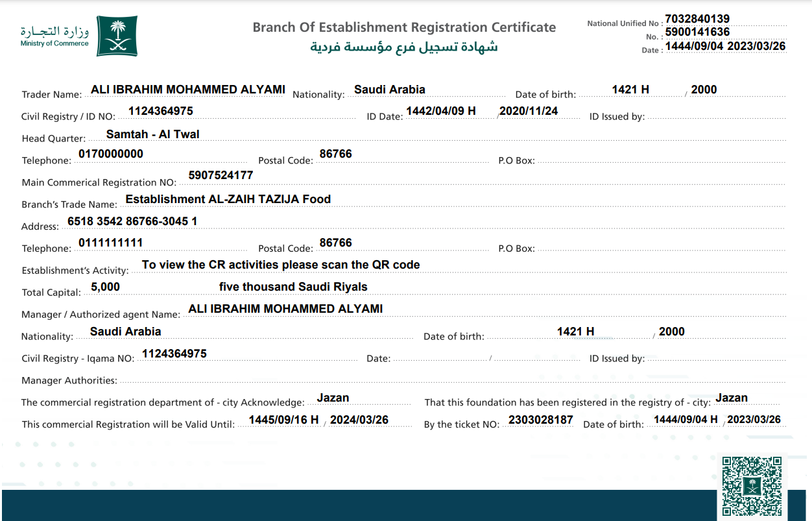Viewport: 812px width, 521px height.
Task: Select the National Unified No value 7032840139
Action: click(697, 19)
